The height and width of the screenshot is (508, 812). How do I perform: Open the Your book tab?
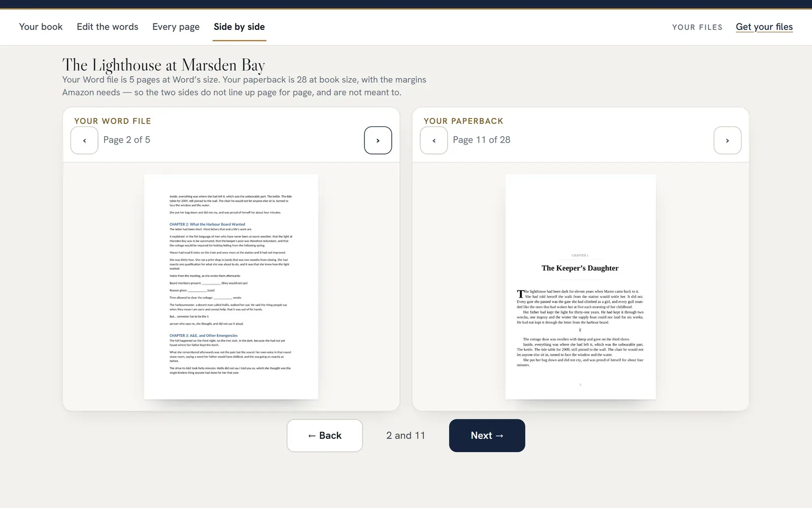(x=41, y=27)
